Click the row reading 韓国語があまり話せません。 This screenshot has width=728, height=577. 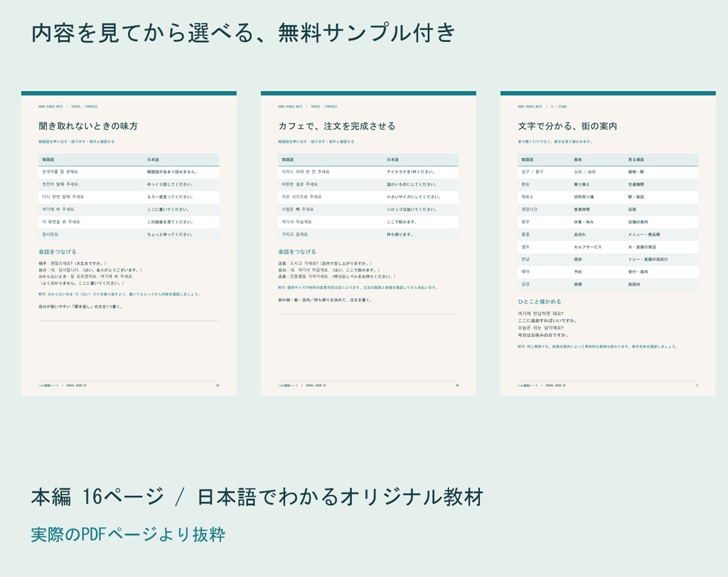point(129,172)
